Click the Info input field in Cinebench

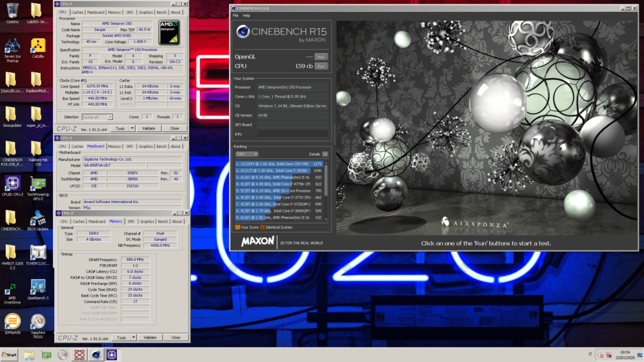[x=292, y=134]
